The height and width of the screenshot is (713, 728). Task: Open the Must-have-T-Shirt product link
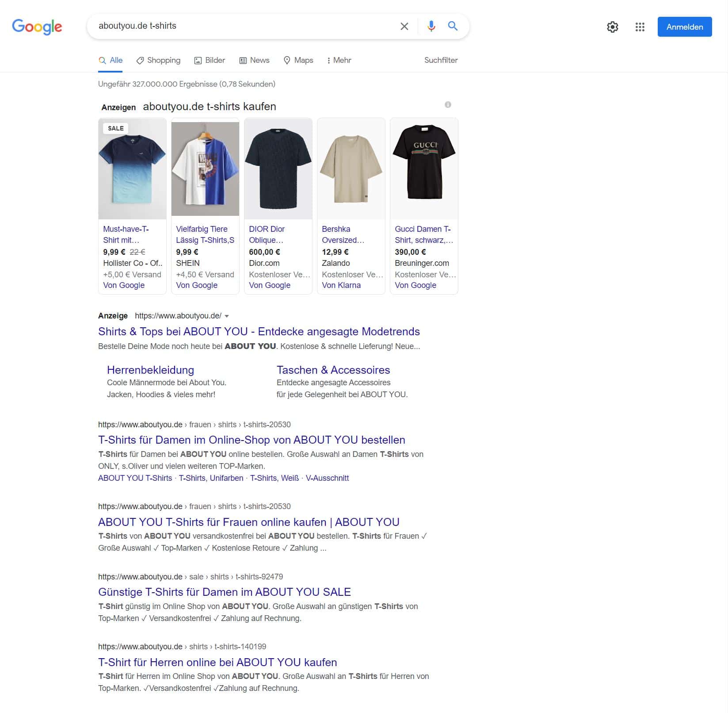pyautogui.click(x=126, y=234)
